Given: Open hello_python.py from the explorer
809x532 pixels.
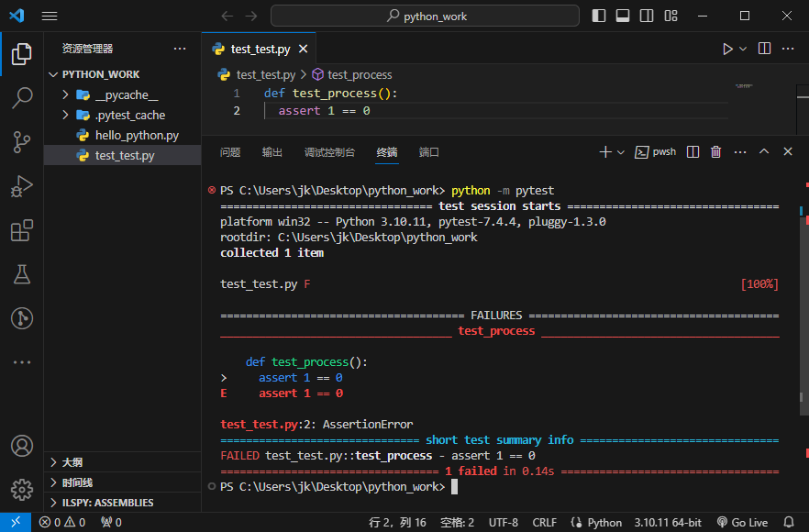Looking at the screenshot, I should 123,135.
